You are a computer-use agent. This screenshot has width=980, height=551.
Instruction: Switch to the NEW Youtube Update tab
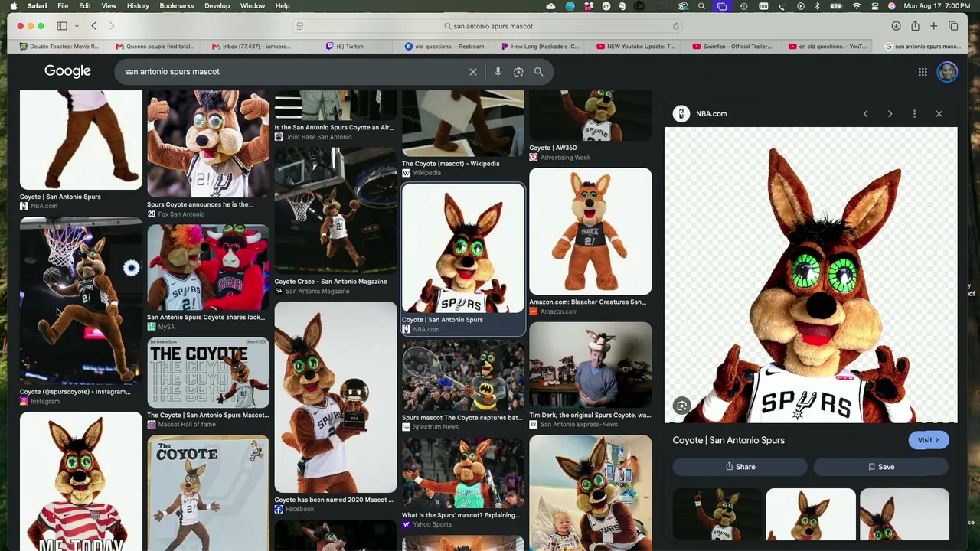point(635,47)
